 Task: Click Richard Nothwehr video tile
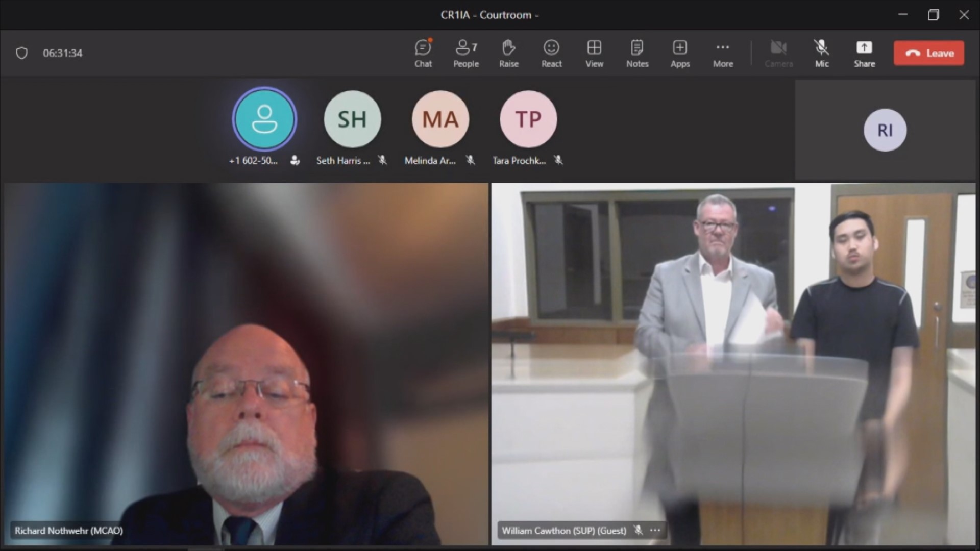(x=246, y=363)
